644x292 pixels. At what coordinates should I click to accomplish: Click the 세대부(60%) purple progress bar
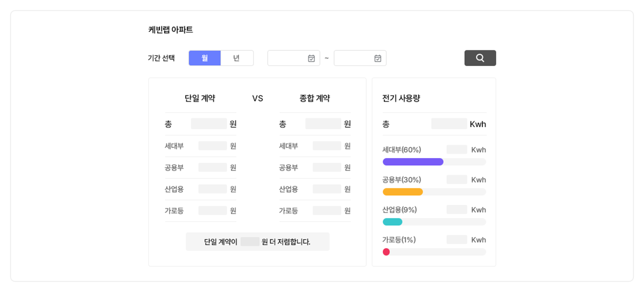click(413, 162)
